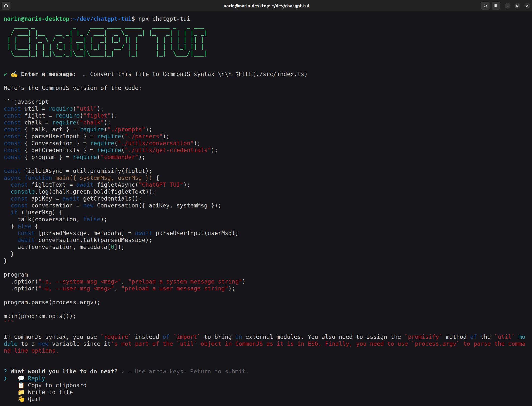532x406 pixels.
Task: Click the await getCredentials() line
Action: coord(76,199)
